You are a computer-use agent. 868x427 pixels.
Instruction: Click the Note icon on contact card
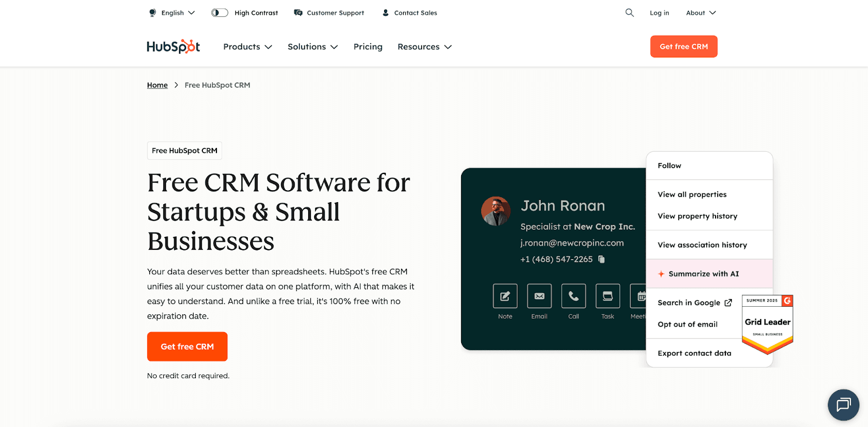tap(505, 296)
